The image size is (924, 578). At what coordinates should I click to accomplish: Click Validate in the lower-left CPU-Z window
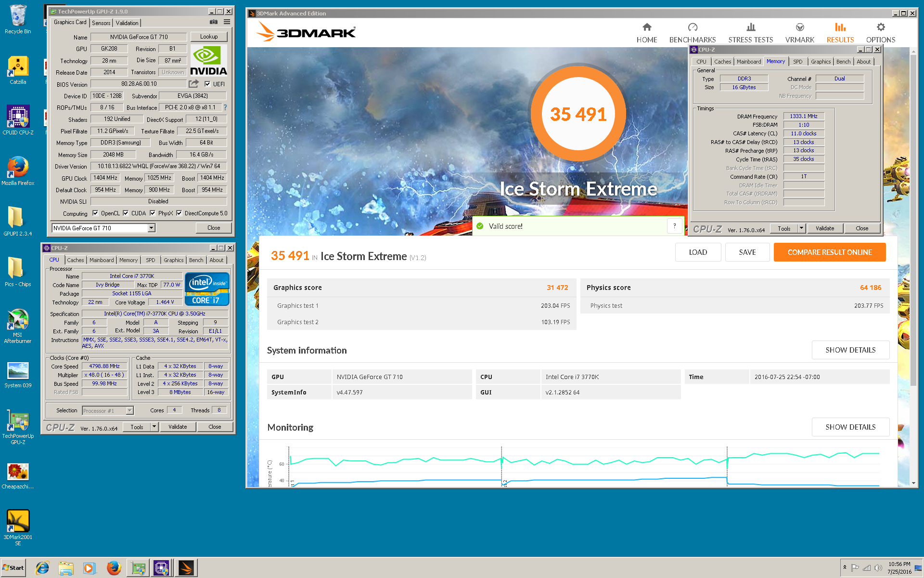click(x=178, y=427)
